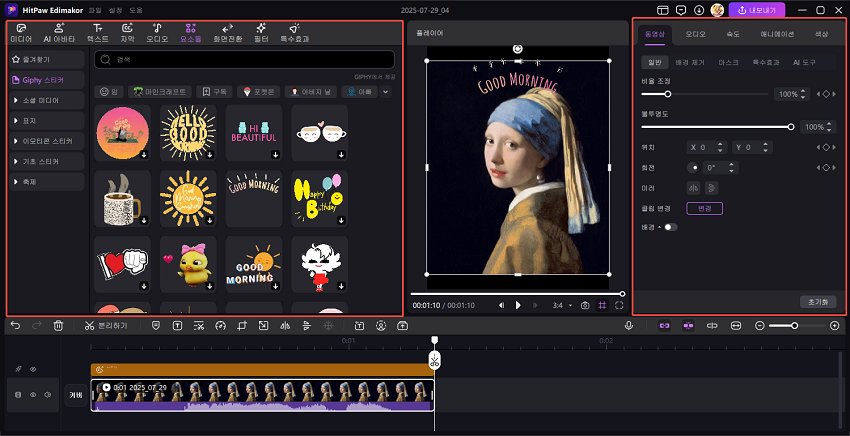Viewport: 850px width, 436px height.
Task: Open the 특수효과 panel in the top toolbar
Action: (295, 33)
